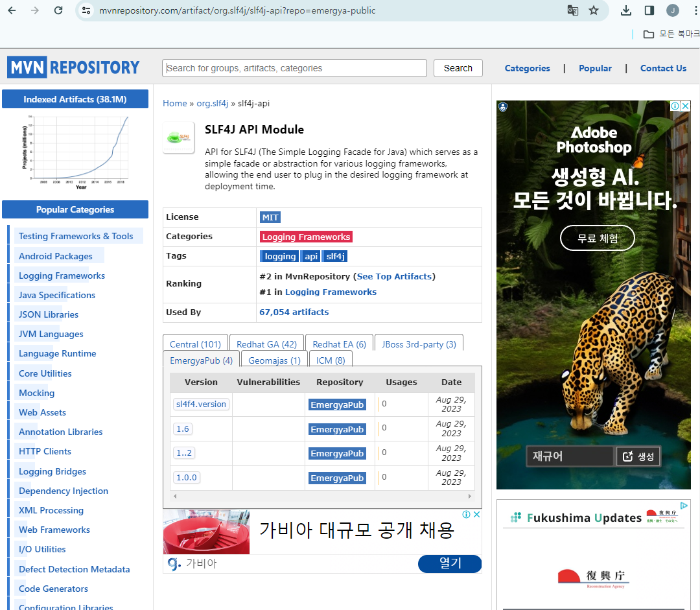
Task: Close the Adobe Photoshop ad
Action: 685,106
